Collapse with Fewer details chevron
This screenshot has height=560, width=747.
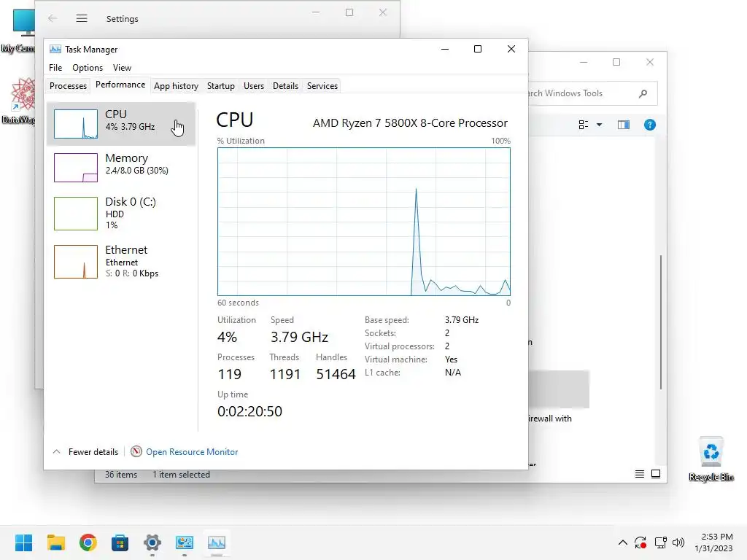(x=56, y=451)
